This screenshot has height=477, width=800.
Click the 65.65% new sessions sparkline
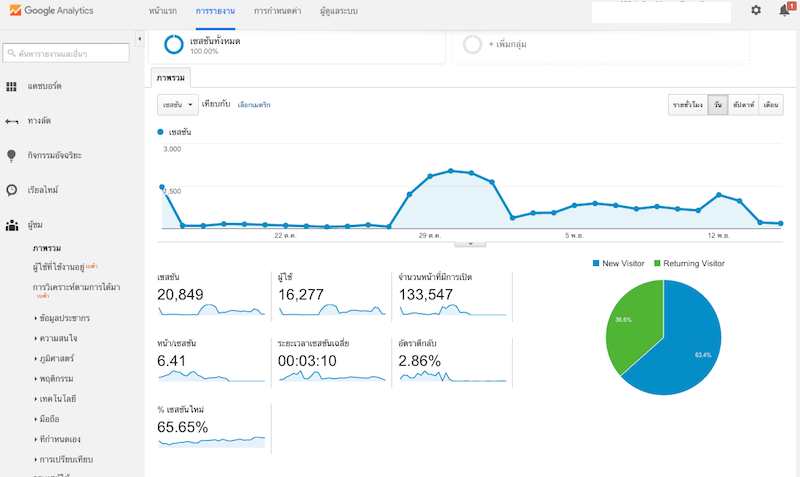[211, 442]
